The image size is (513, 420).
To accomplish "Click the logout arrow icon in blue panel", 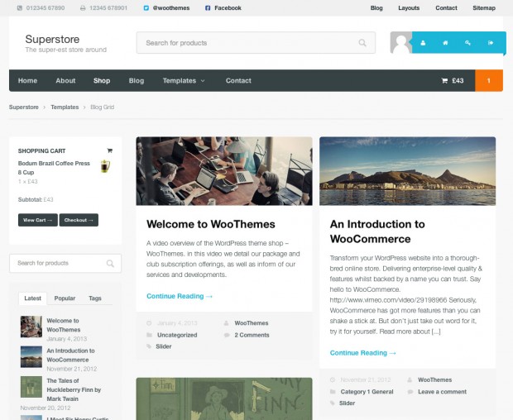I will (x=491, y=43).
